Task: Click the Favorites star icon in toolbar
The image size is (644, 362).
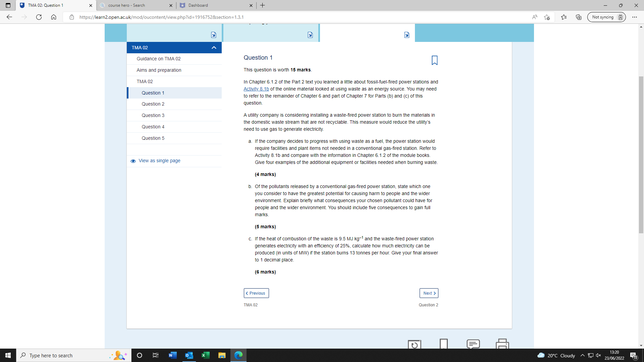Action: click(x=564, y=17)
